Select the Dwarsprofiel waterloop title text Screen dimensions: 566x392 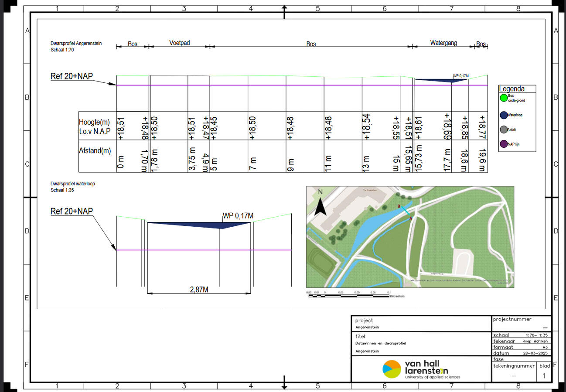[73, 184]
